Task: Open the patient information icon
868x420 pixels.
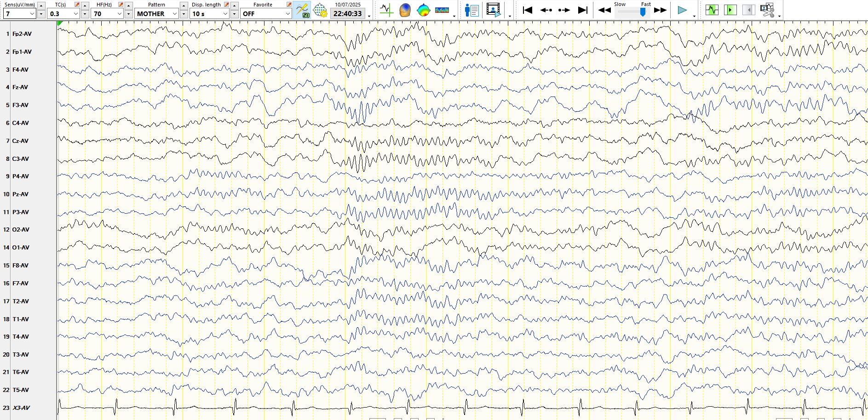Action: [x=471, y=10]
